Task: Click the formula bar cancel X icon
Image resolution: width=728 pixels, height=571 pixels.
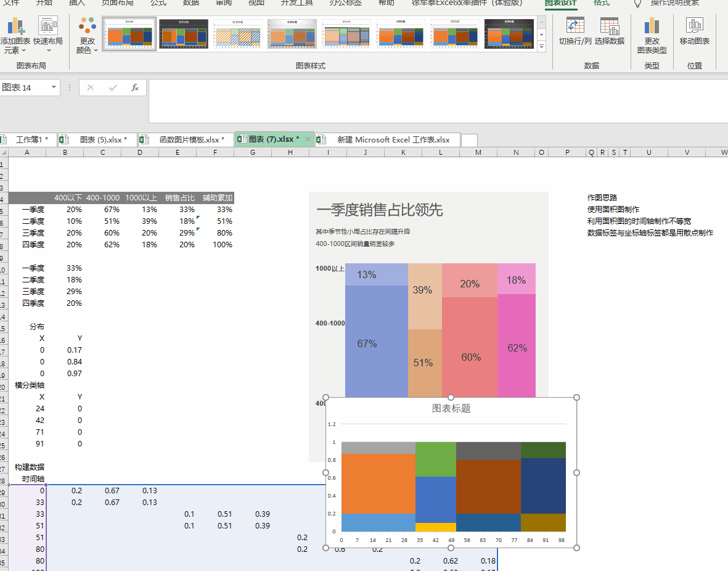Action: [x=91, y=88]
